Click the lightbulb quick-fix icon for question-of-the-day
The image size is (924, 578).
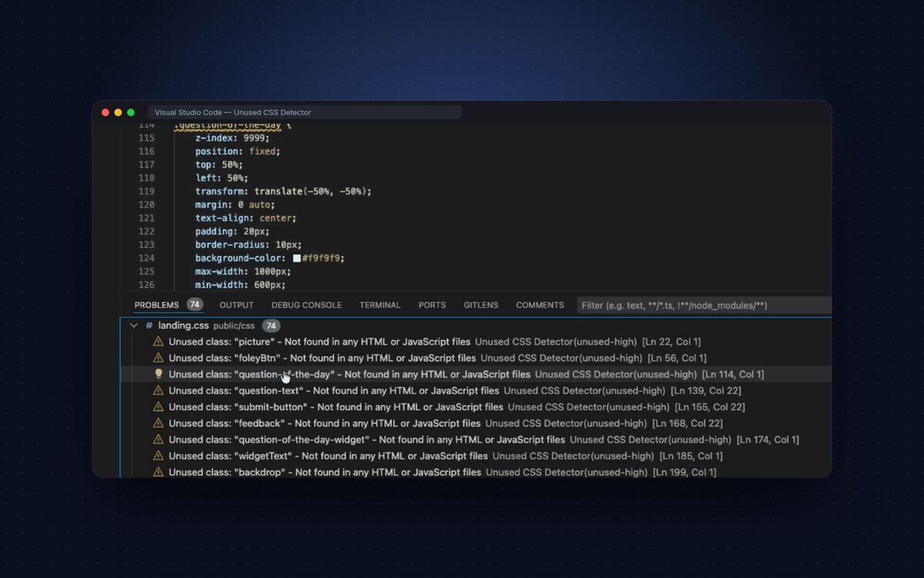tap(159, 374)
